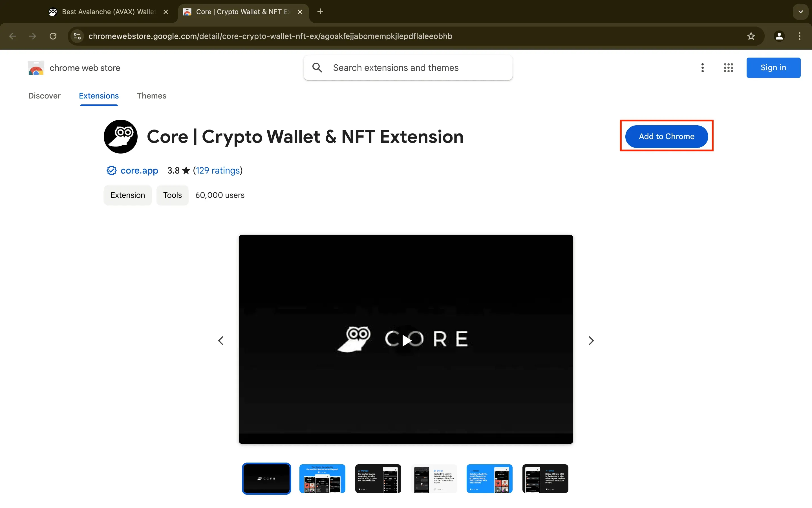Close the Best Avalanche (AVAX) Wallet tab
The width and height of the screenshot is (812, 508).
(x=166, y=12)
